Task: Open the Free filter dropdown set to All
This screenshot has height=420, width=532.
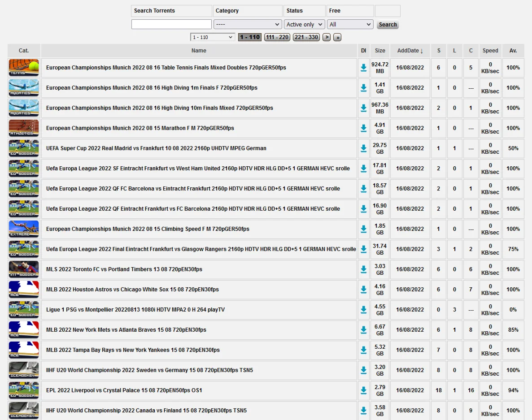Action: [x=350, y=24]
